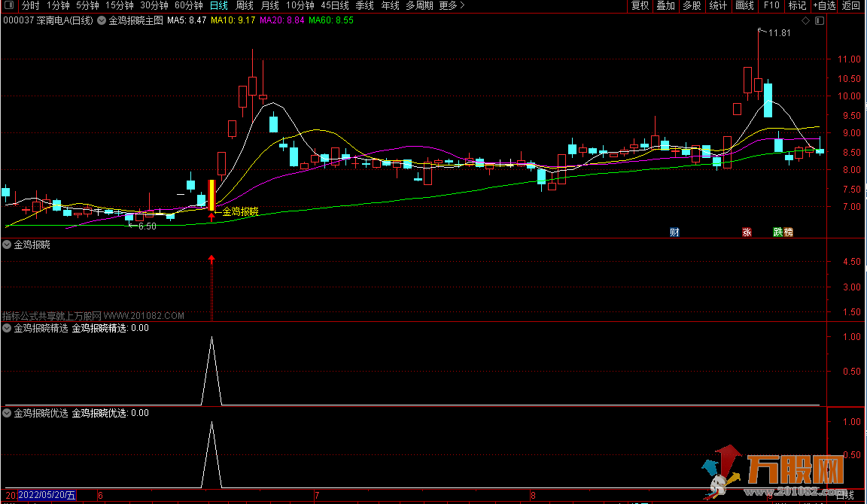Click the 统计 statistics button
The width and height of the screenshot is (867, 504).
pos(718,5)
